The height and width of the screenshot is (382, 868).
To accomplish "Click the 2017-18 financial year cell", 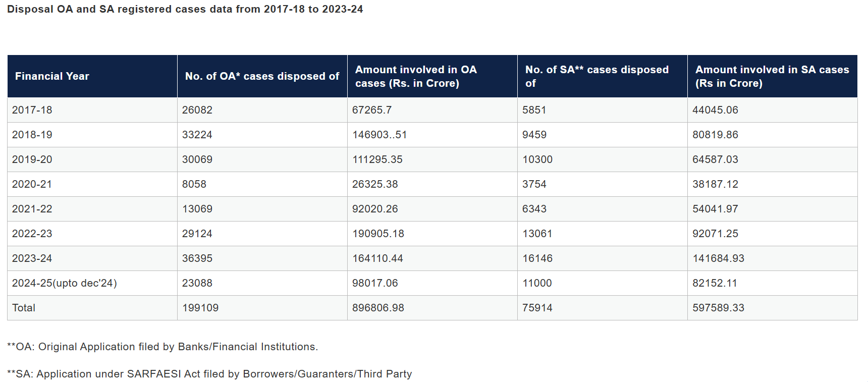I will (x=32, y=110).
